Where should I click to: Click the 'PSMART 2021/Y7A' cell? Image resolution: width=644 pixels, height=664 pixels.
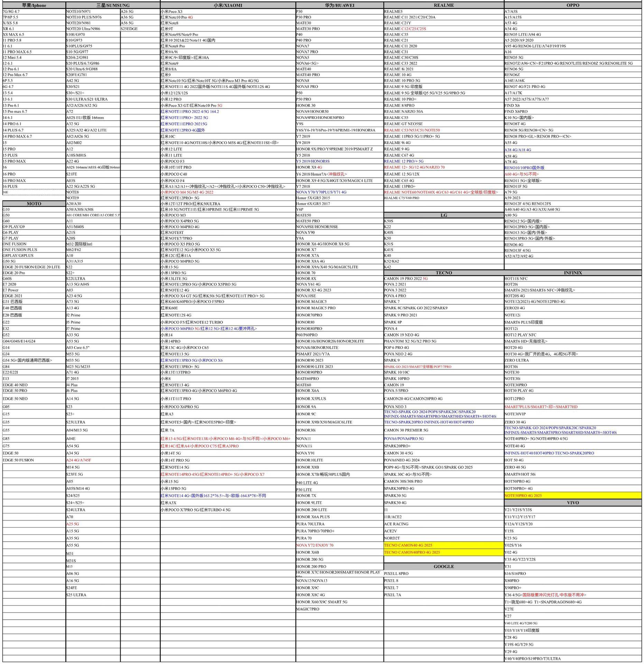[x=339, y=354]
